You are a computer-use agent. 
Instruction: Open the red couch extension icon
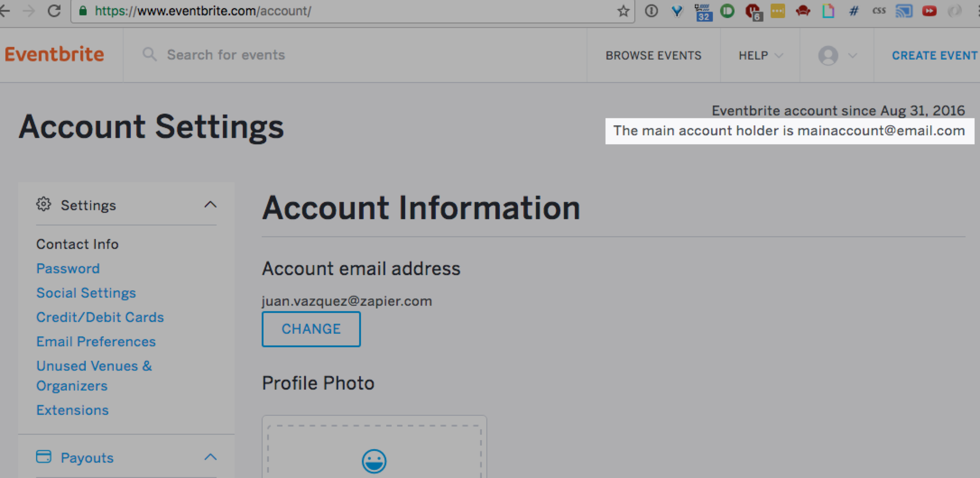point(803,11)
